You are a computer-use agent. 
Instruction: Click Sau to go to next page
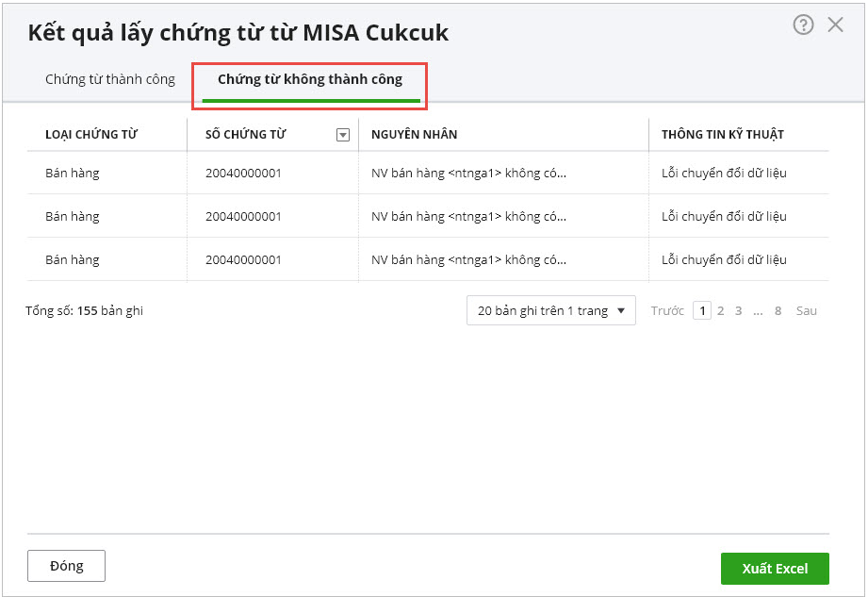pyautogui.click(x=807, y=310)
